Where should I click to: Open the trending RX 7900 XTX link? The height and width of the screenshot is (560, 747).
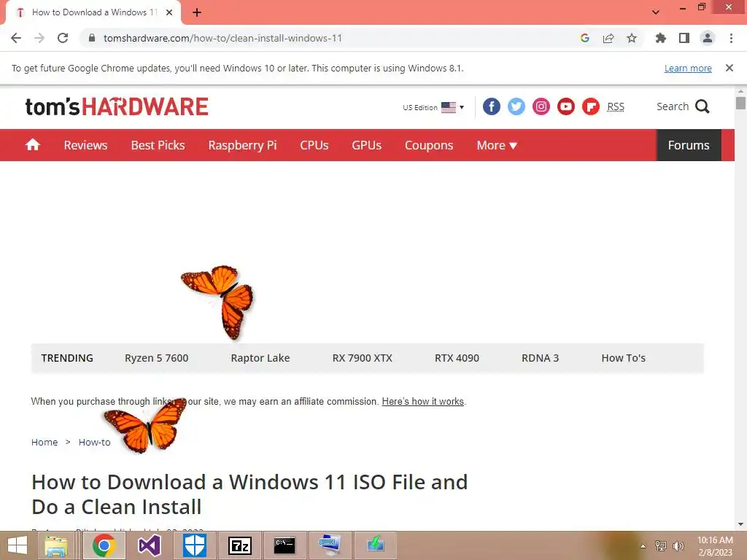(362, 358)
